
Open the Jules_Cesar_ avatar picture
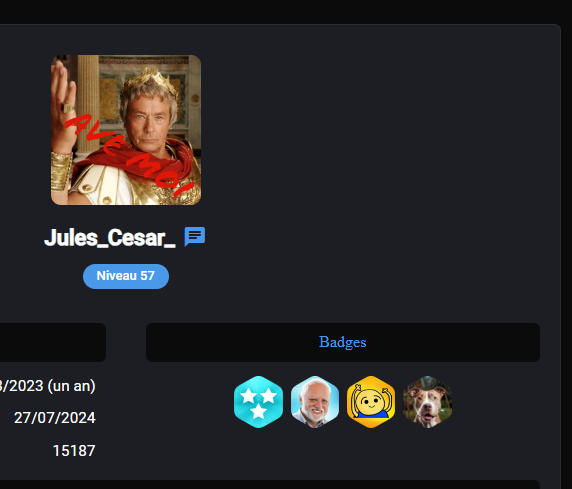(x=126, y=130)
